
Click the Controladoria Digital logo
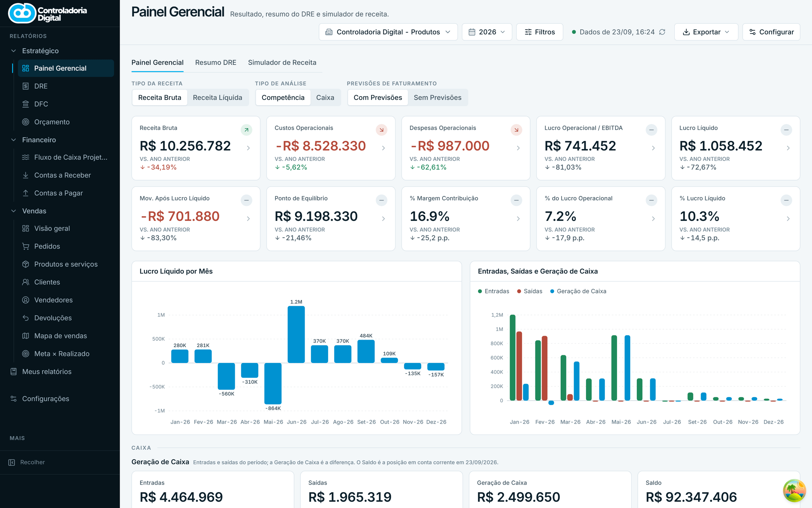(x=47, y=13)
